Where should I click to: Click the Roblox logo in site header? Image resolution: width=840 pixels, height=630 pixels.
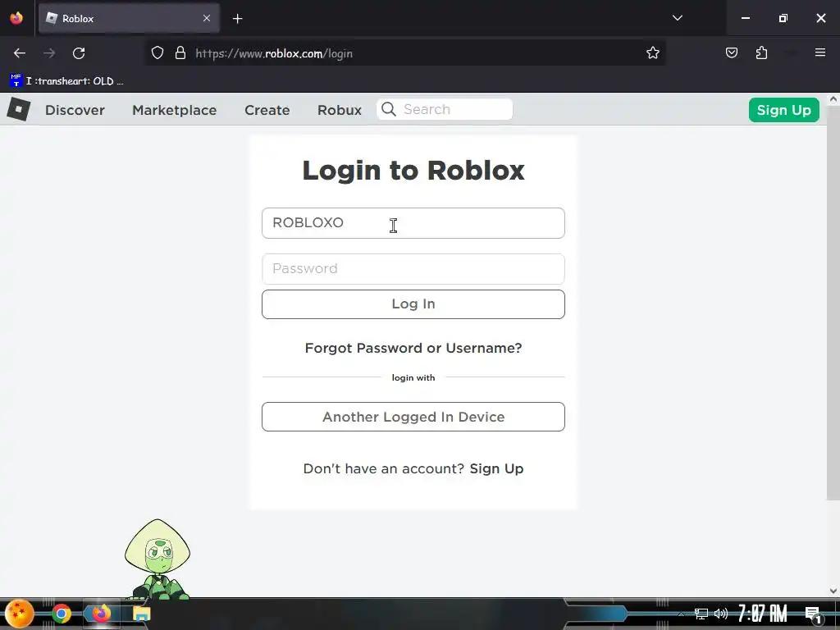pos(18,109)
